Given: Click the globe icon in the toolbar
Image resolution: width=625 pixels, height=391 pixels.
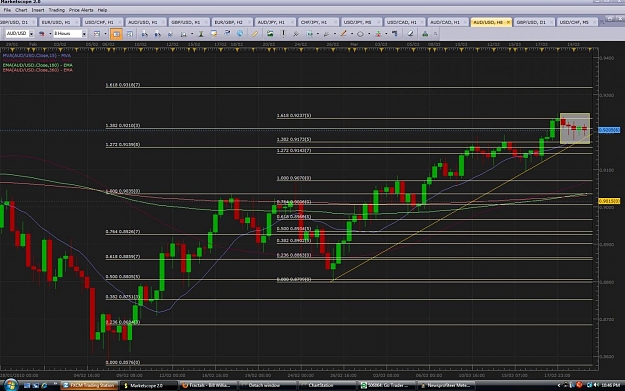Looking at the screenshot, I should [240, 34].
